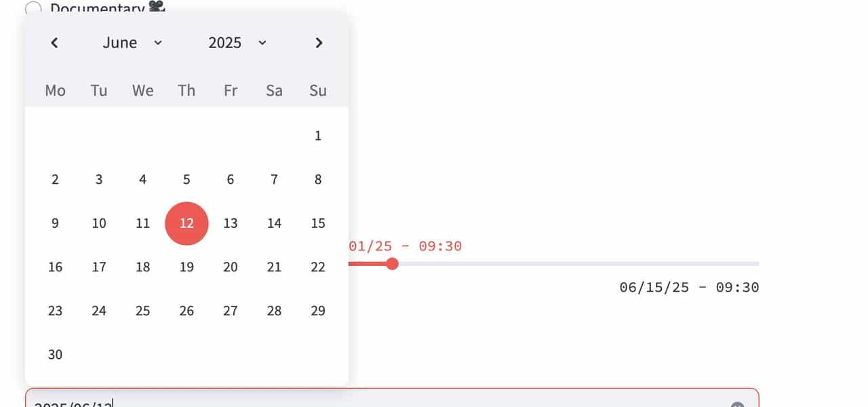Image resolution: width=868 pixels, height=407 pixels.
Task: Pick June 29 date cell
Action: (x=318, y=311)
